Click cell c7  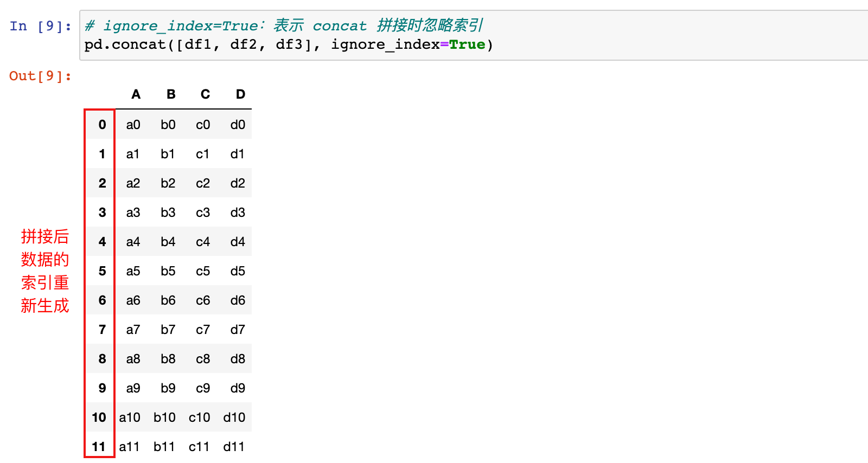pyautogui.click(x=203, y=330)
